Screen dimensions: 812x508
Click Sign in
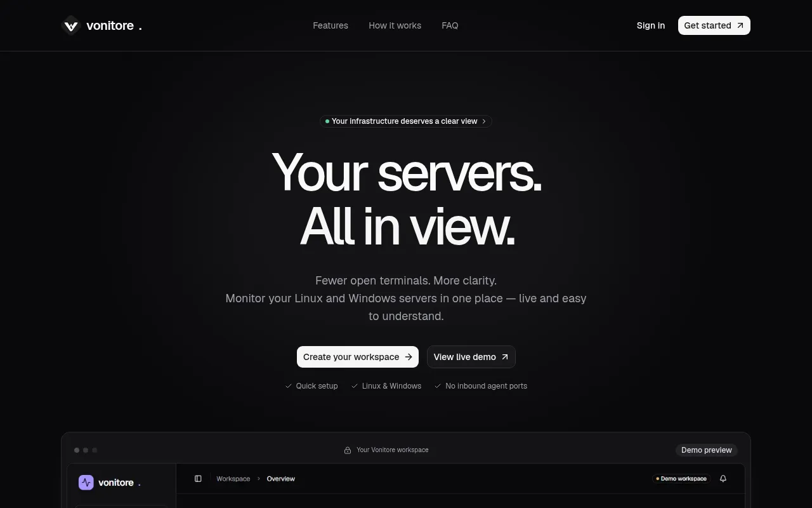(651, 25)
